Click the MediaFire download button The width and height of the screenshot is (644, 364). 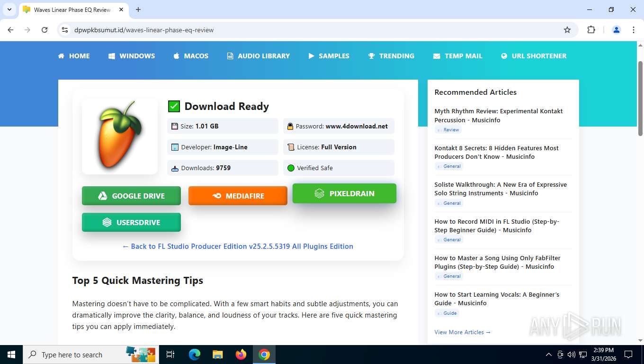[x=238, y=196]
